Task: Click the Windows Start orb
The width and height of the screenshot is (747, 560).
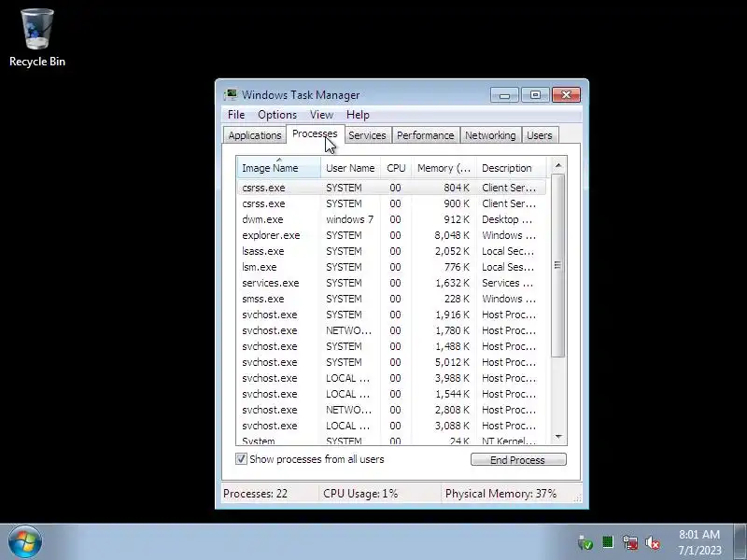Action: coord(25,542)
